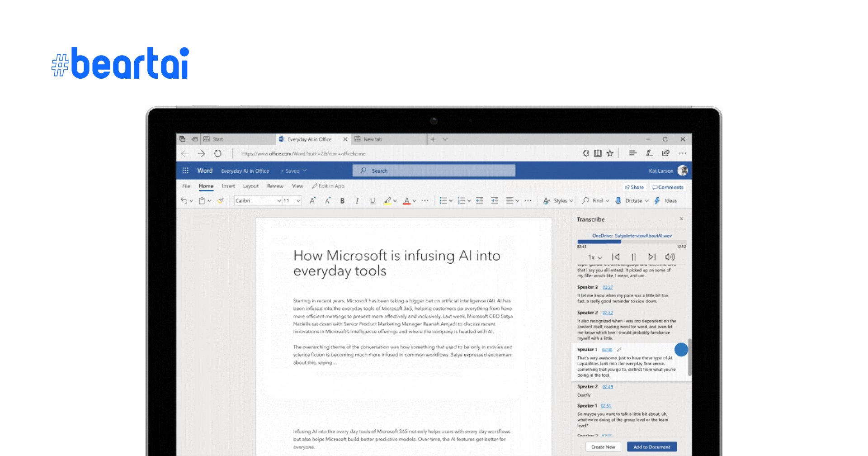This screenshot has width=868, height=456.
Task: Increase paragraph indent
Action: coord(495,201)
